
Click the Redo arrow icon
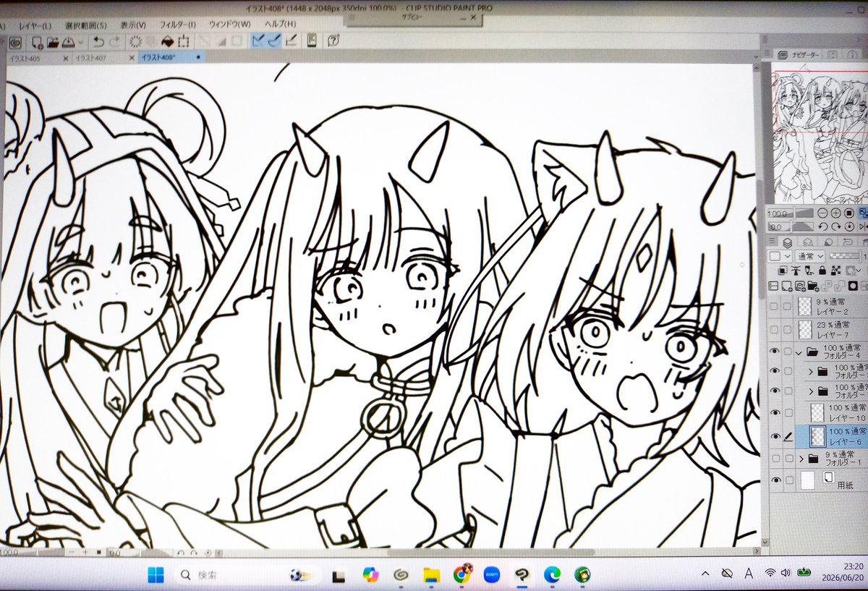tap(114, 42)
